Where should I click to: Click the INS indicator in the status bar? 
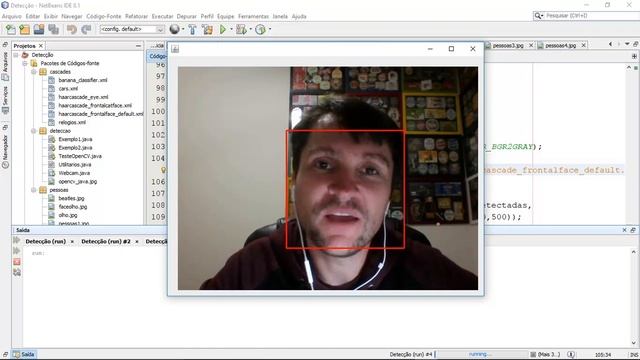634,355
